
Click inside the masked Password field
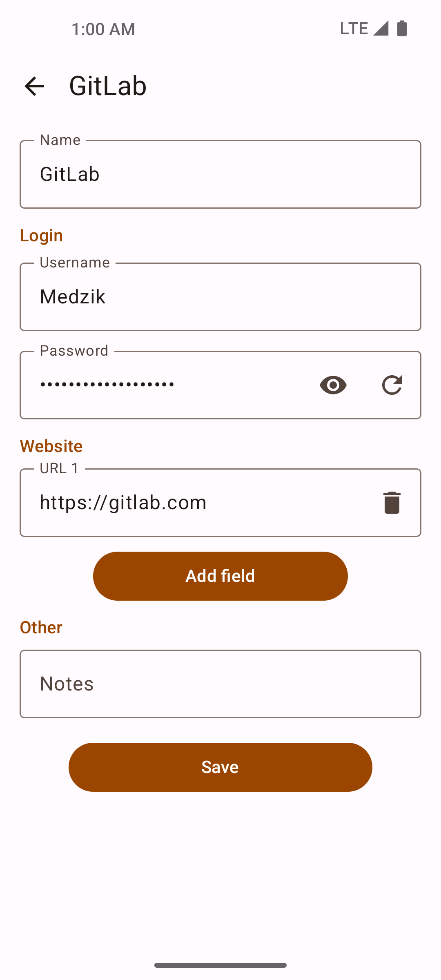click(163, 385)
